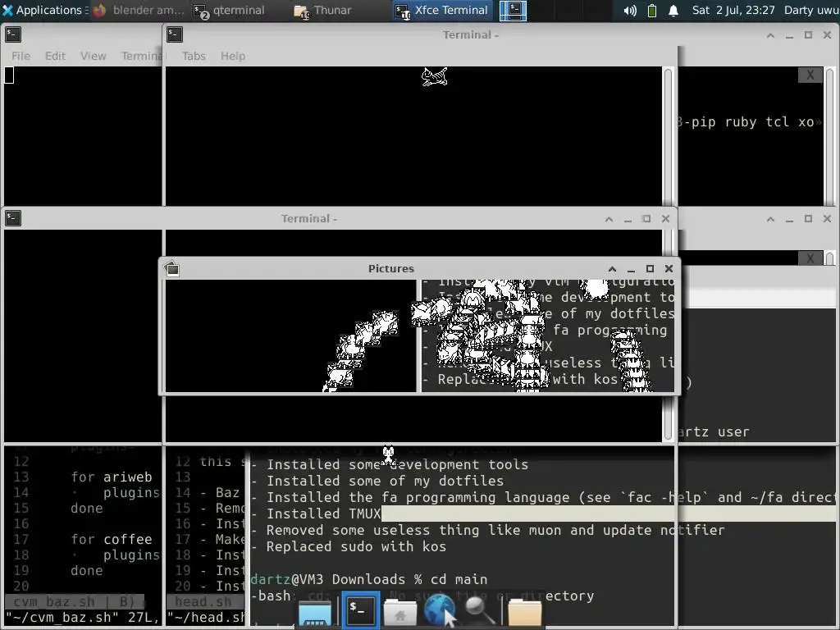Open the File menu in Terminal
The image size is (840, 630).
click(21, 56)
